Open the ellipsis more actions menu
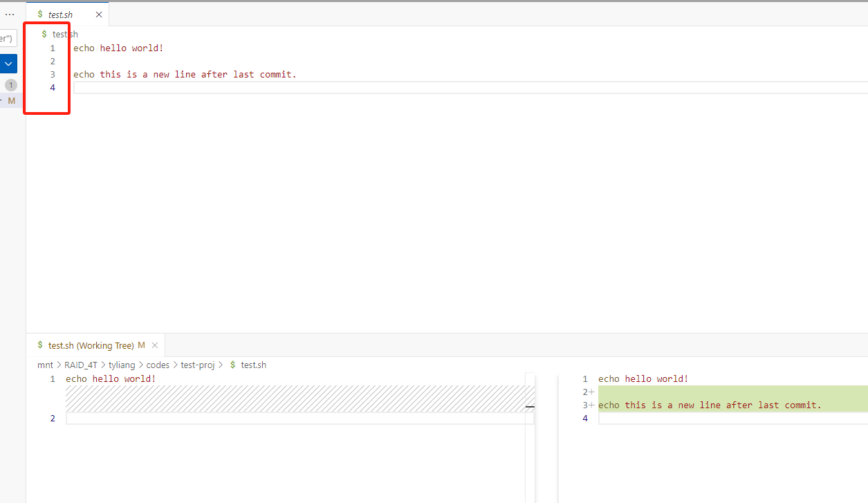 [x=10, y=14]
